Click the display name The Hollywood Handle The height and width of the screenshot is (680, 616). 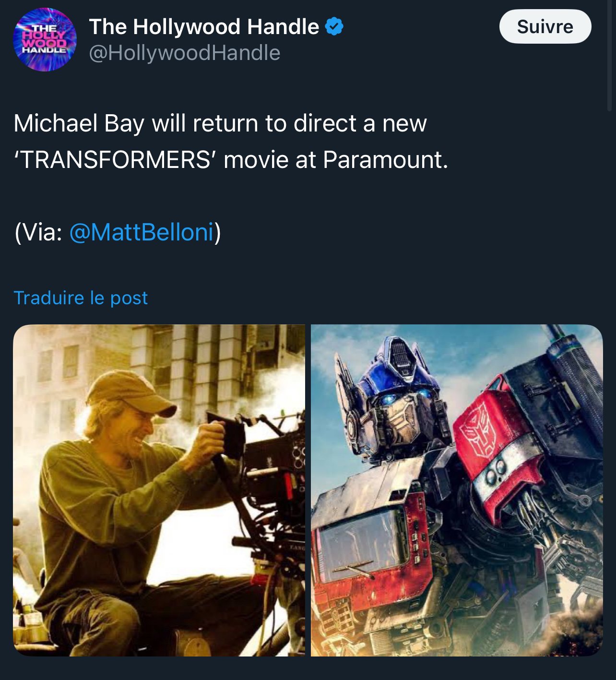pos(204,26)
